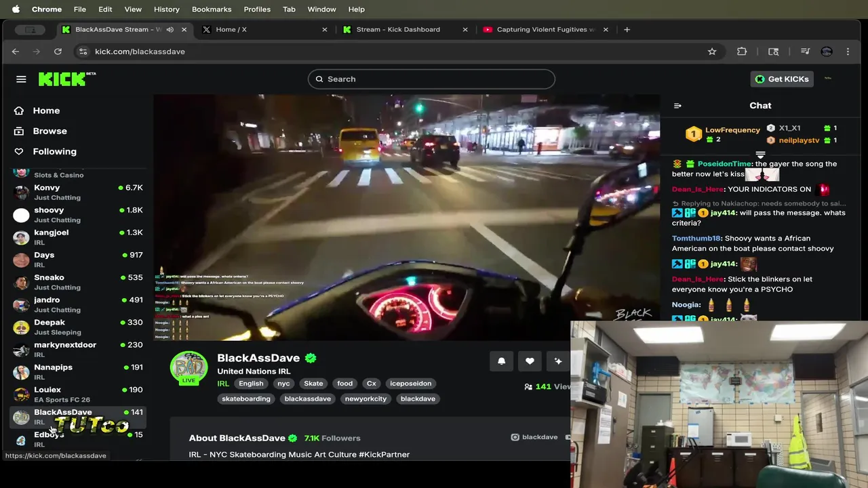Open shoovy's channel in sidebar

(x=79, y=215)
